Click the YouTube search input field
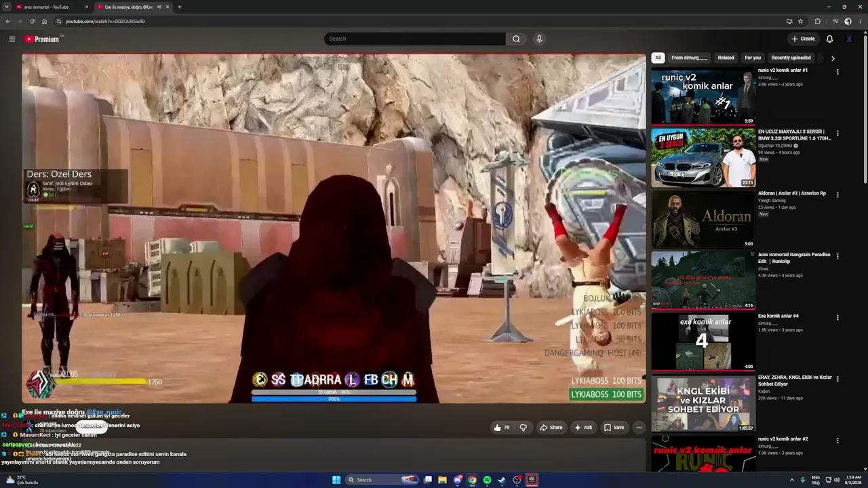The height and width of the screenshot is (488, 868). (414, 39)
